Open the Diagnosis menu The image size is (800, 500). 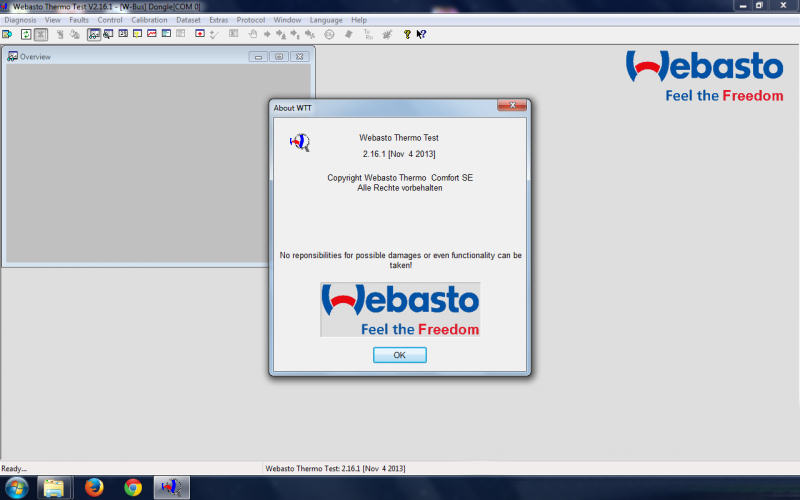click(x=20, y=20)
